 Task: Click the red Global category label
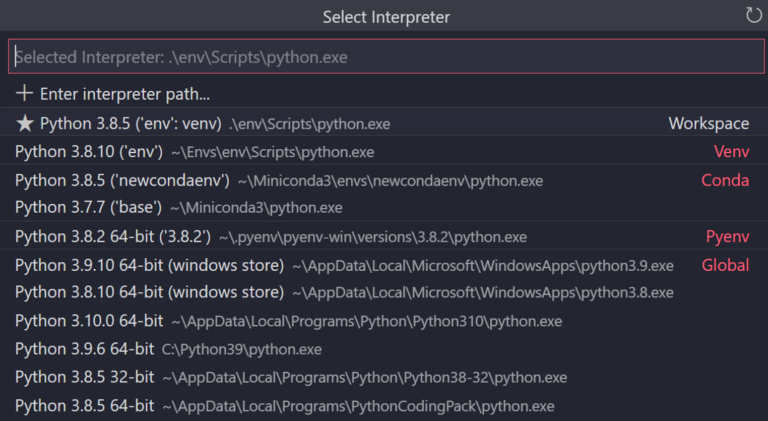[725, 265]
